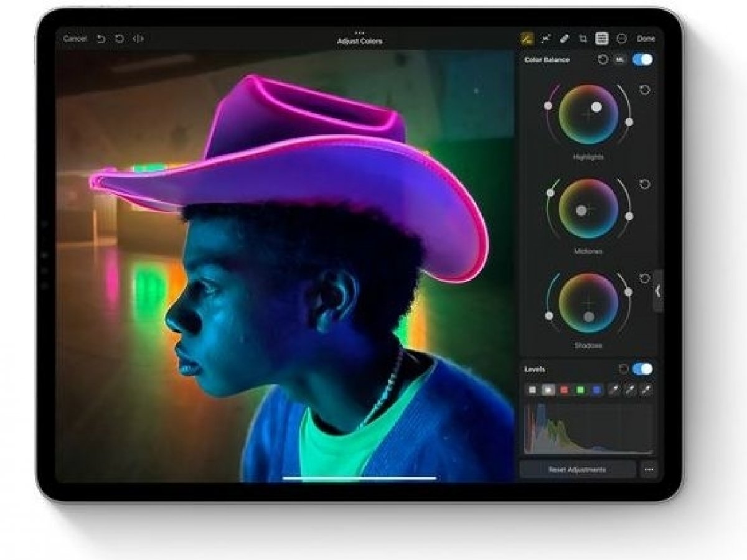Open the presets list icon in toolbar
The image size is (747, 560).
602,39
